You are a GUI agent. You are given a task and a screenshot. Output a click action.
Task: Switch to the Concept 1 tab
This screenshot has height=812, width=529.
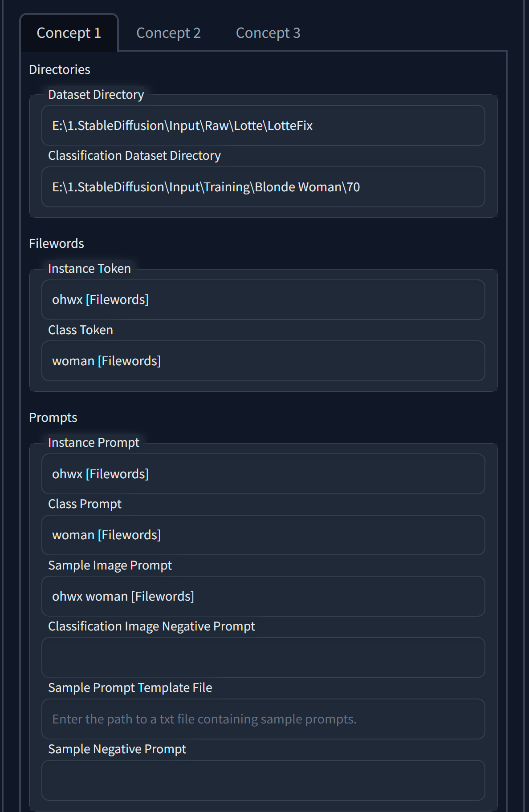pos(69,33)
